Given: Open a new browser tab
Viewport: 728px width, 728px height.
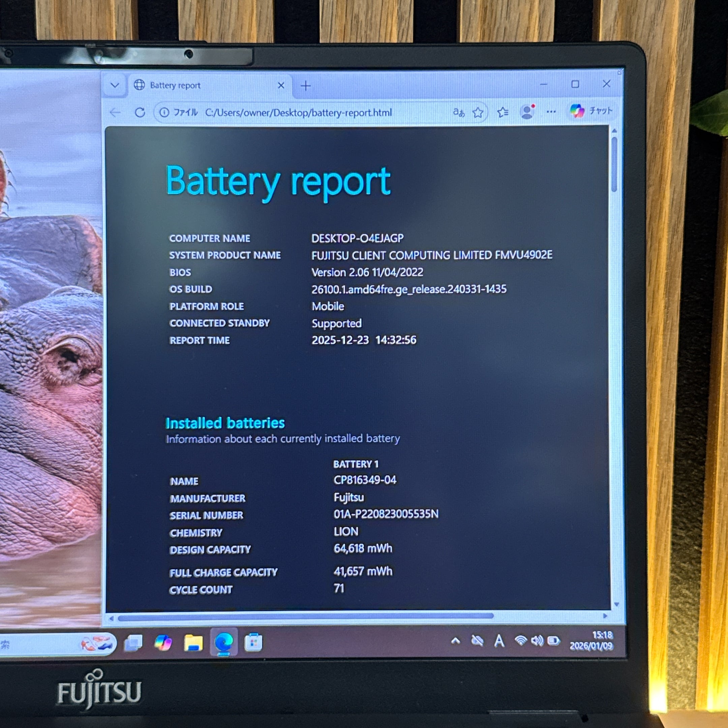Looking at the screenshot, I should 306,86.
